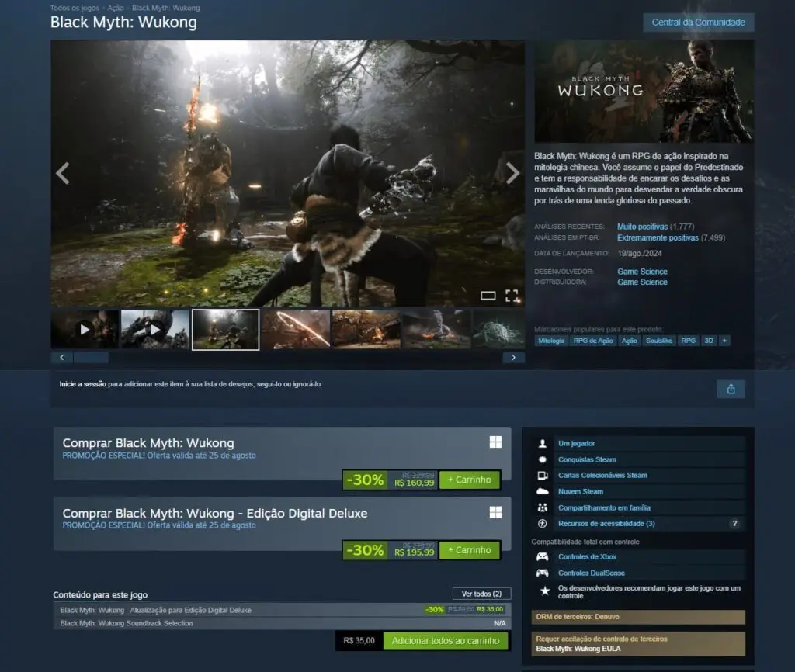The image size is (795, 672).
Task: Click the Xbox controller icon
Action: [x=543, y=557]
